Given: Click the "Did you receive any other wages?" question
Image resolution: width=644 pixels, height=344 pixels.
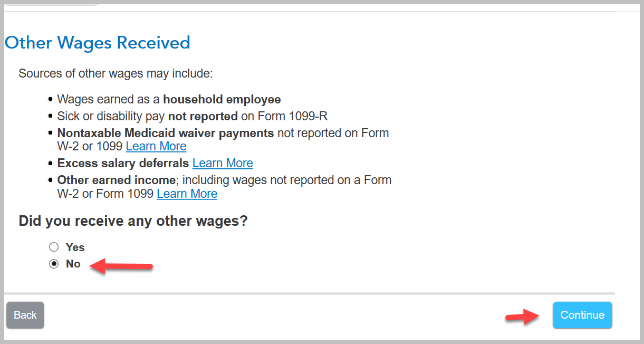Looking at the screenshot, I should tap(133, 221).
